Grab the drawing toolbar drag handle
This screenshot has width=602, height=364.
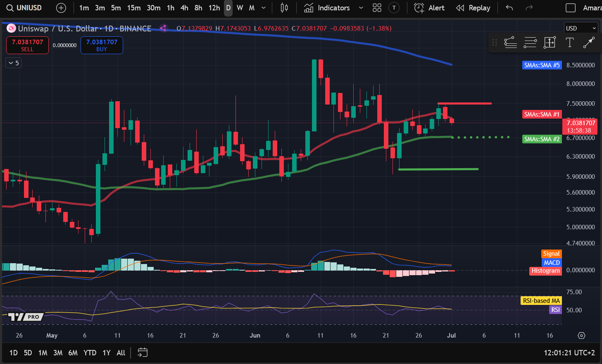[494, 42]
